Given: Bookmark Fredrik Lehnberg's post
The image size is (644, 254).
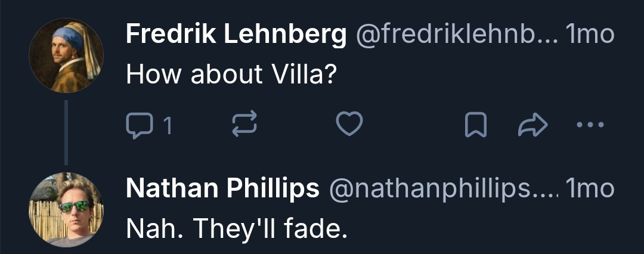Looking at the screenshot, I should 475,125.
